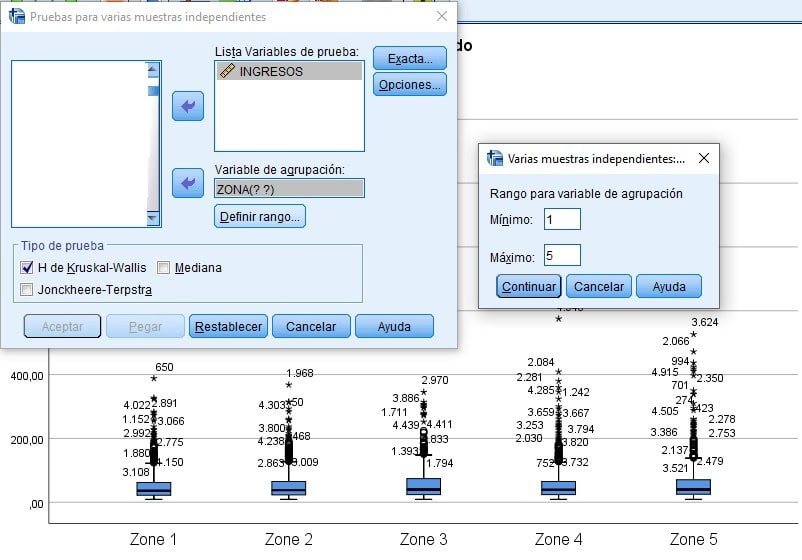This screenshot has width=802, height=560.
Task: Click into the Máximo value field
Action: click(562, 255)
